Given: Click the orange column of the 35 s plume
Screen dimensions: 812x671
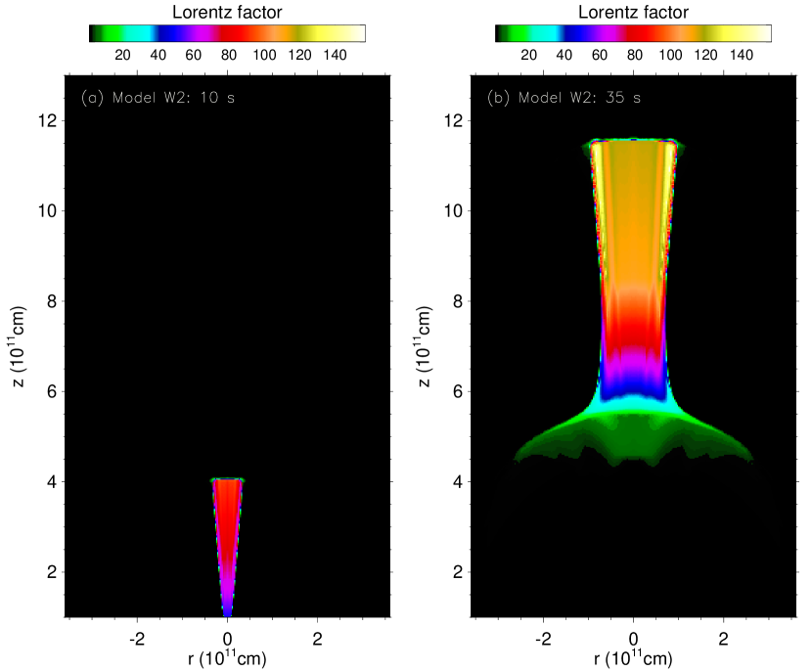Looking at the screenshot, I should tap(633, 225).
